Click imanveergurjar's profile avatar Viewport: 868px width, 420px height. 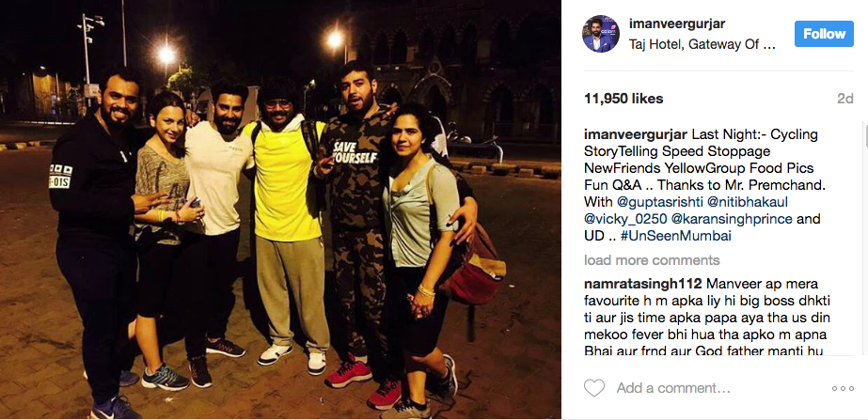pyautogui.click(x=601, y=34)
